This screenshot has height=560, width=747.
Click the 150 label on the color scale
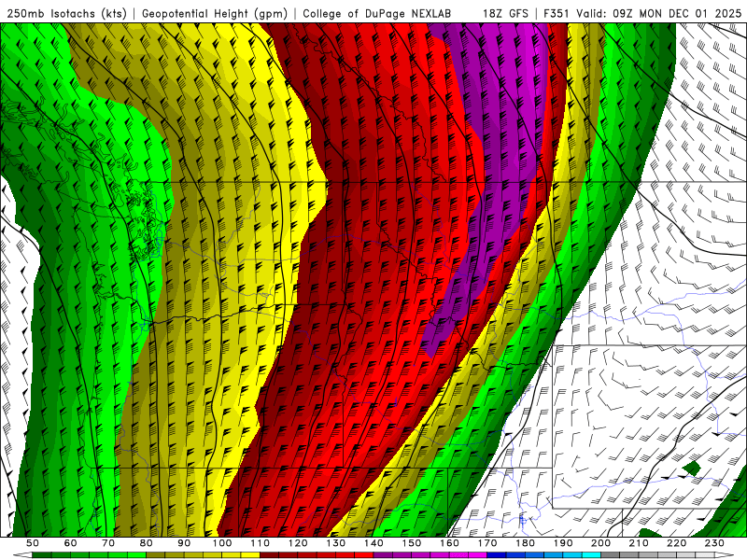(412, 543)
